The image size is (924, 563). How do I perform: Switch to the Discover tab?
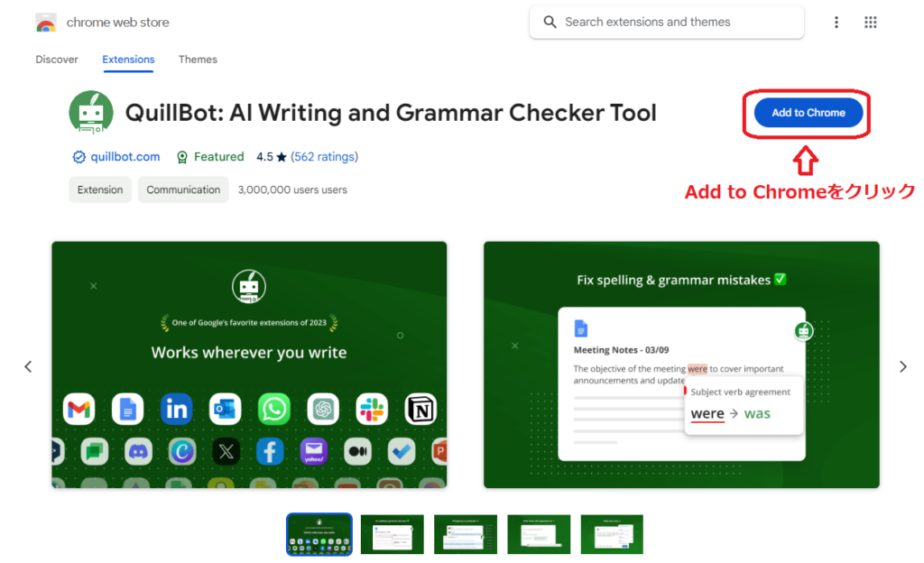coord(57,60)
